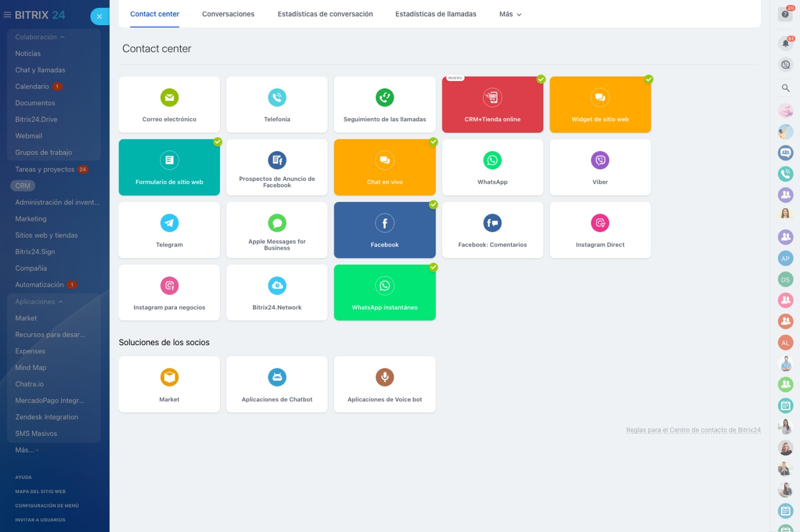Image resolution: width=800 pixels, height=532 pixels.
Task: Click the Telefonía phone icon
Action: 277,98
